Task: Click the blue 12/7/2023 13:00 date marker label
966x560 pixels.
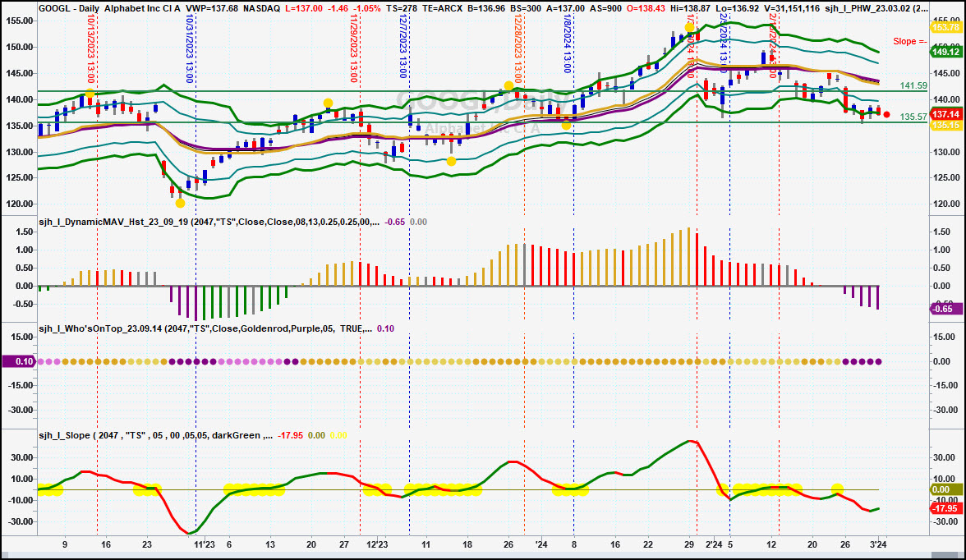Action: [x=402, y=48]
